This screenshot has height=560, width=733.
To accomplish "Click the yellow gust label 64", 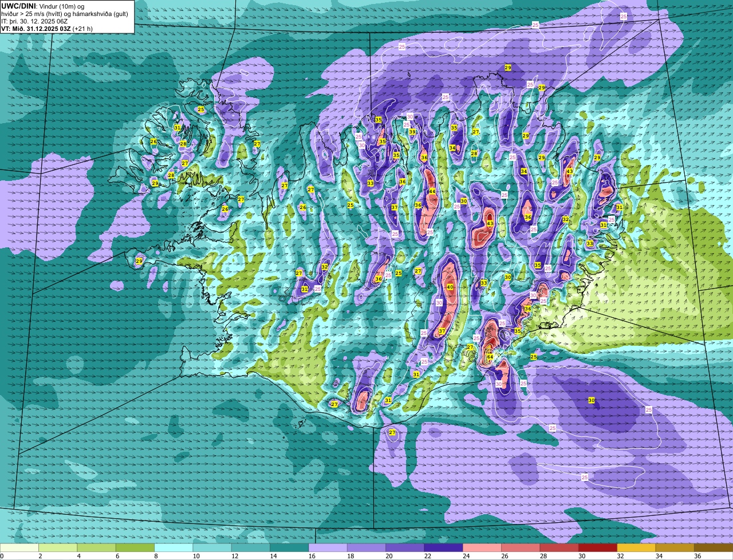I will (x=490, y=357).
